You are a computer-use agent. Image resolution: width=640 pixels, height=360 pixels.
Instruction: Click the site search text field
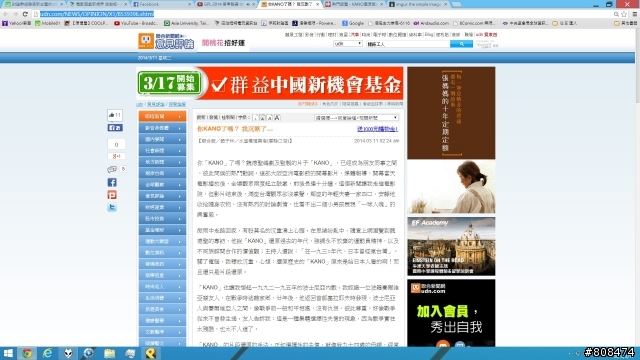point(408,44)
